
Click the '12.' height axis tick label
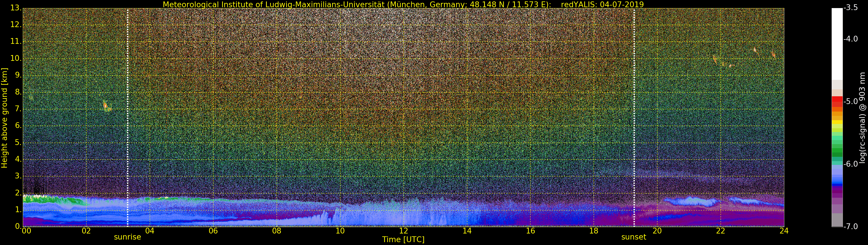pos(16,24)
